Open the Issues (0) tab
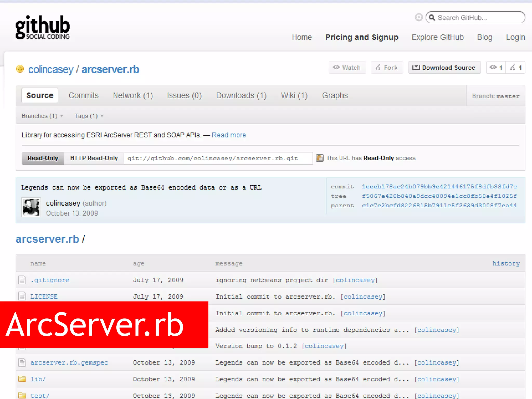 (x=184, y=95)
